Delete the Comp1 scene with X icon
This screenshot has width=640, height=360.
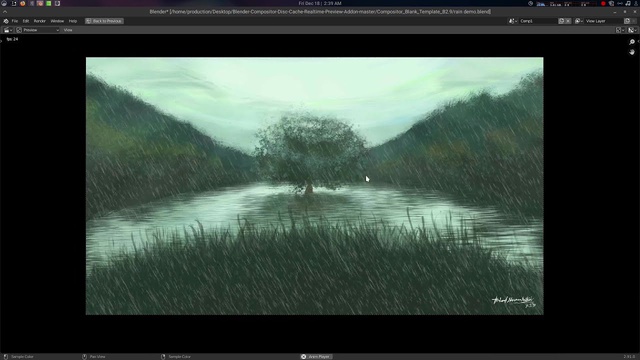coord(568,21)
